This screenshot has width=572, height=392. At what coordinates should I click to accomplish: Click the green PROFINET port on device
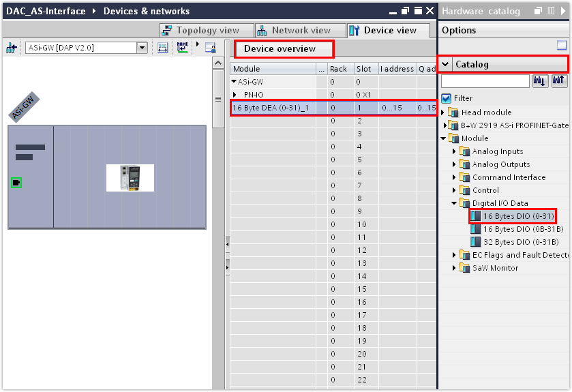coord(16,182)
